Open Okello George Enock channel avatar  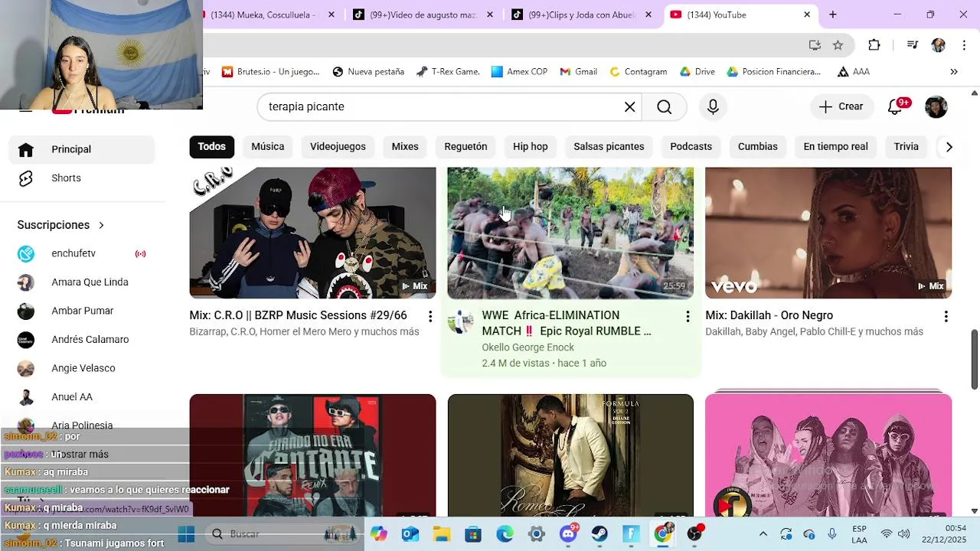(460, 321)
